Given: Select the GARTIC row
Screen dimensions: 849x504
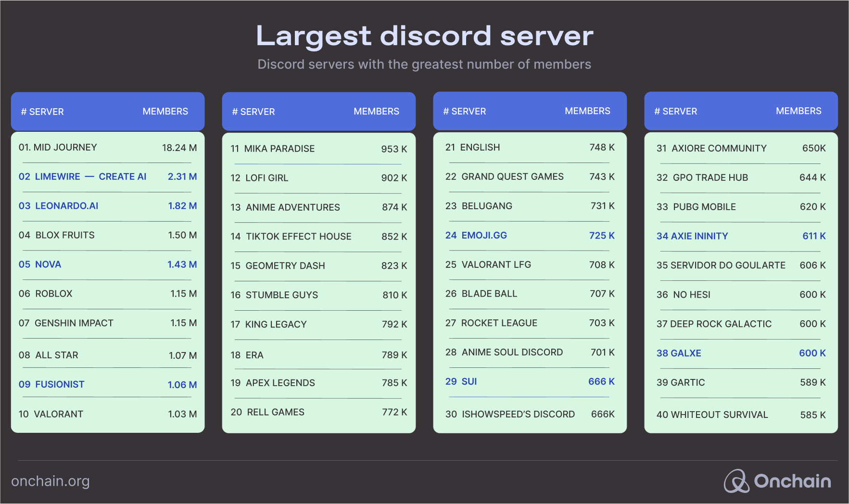Looking at the screenshot, I should tap(741, 383).
